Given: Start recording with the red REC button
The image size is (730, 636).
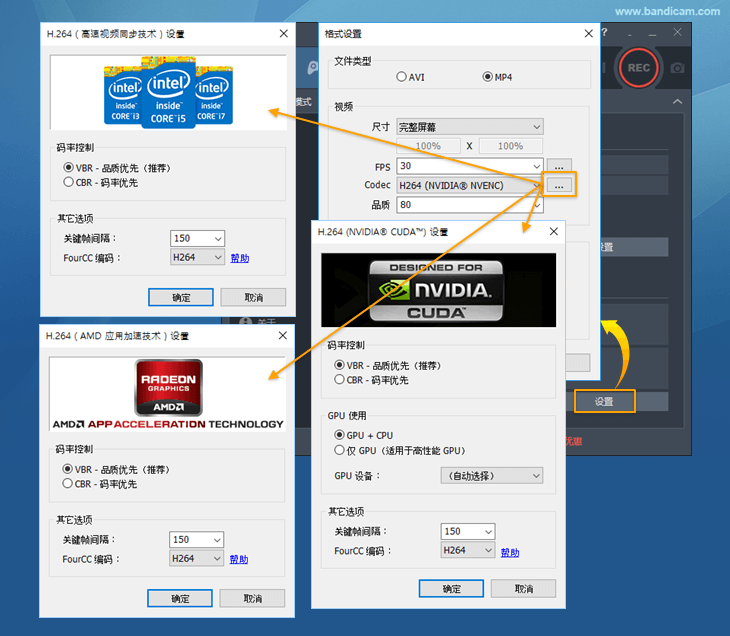Looking at the screenshot, I should pos(638,68).
